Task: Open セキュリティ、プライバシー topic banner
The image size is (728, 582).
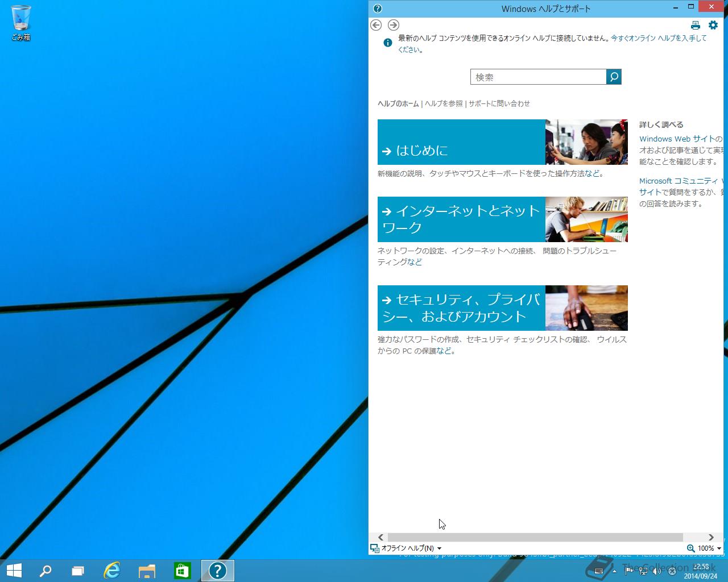Action: click(461, 308)
